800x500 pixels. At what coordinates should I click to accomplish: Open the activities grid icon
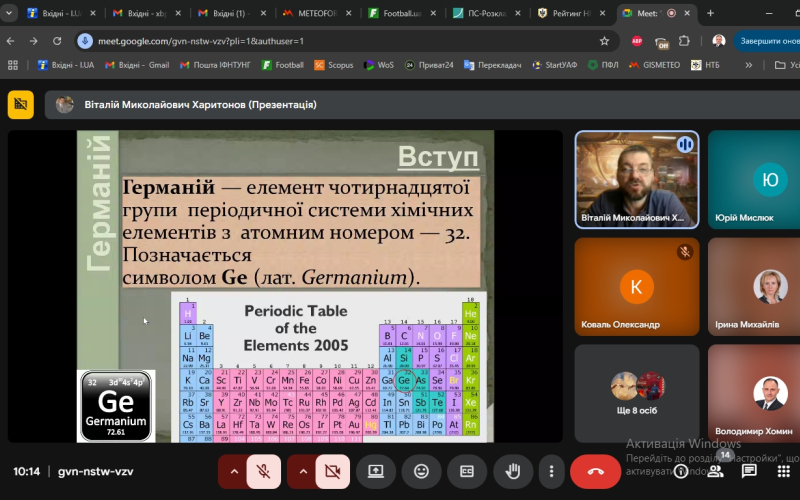(x=783, y=471)
